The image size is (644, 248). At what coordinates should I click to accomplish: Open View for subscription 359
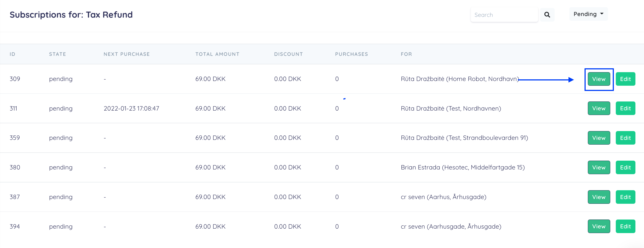pyautogui.click(x=599, y=138)
